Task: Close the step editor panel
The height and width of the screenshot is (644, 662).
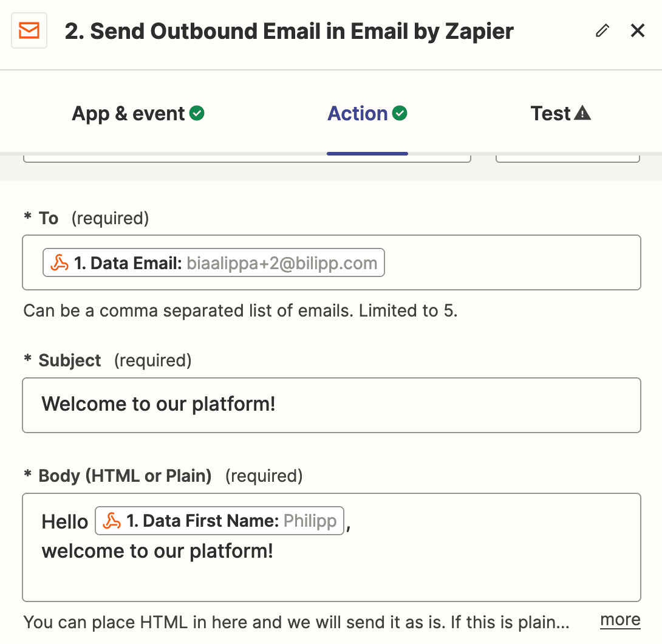Action: coord(637,31)
